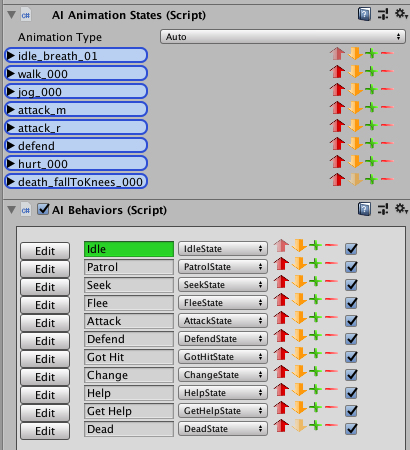410x450 pixels.
Task: Add animation state after hurt_000
Action: [371, 161]
